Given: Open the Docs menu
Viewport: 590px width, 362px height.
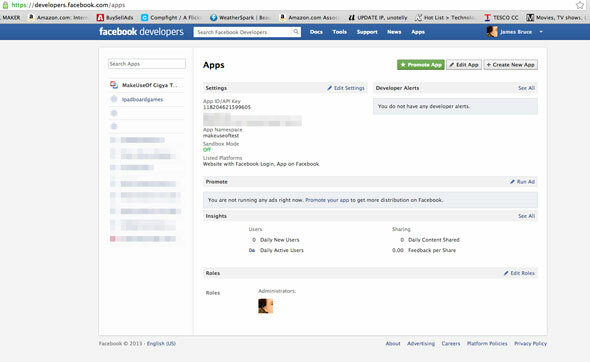Looking at the screenshot, I should pyautogui.click(x=316, y=32).
